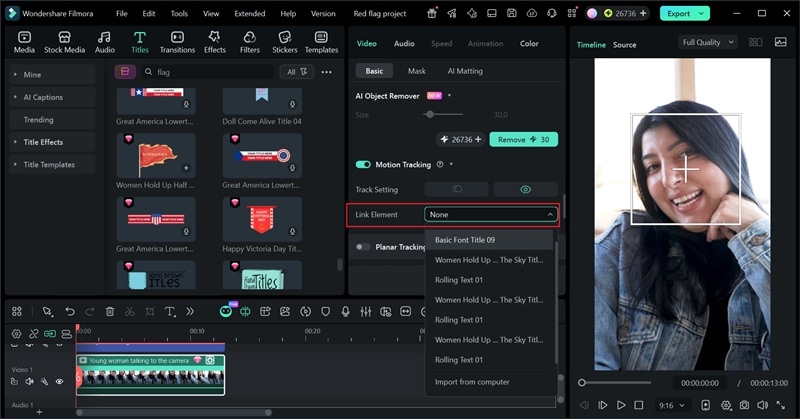Image resolution: width=800 pixels, height=419 pixels.
Task: Click the timeline horizontal scrollbar
Action: coord(173,412)
